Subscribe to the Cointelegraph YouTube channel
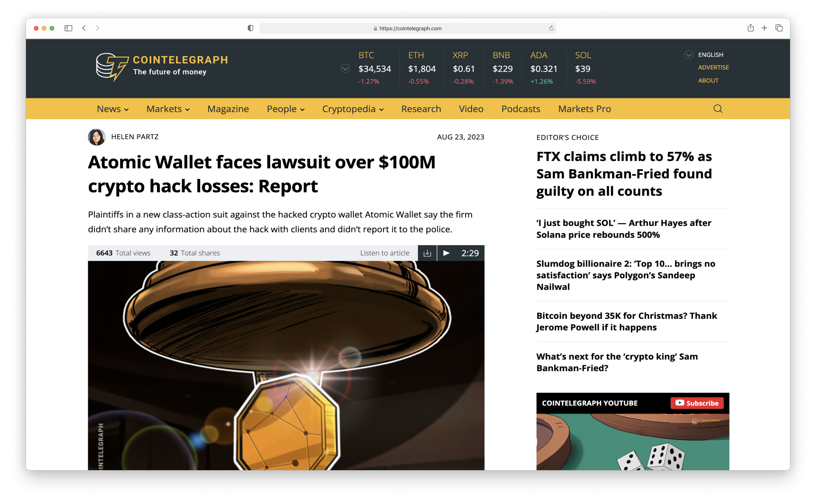 (697, 403)
